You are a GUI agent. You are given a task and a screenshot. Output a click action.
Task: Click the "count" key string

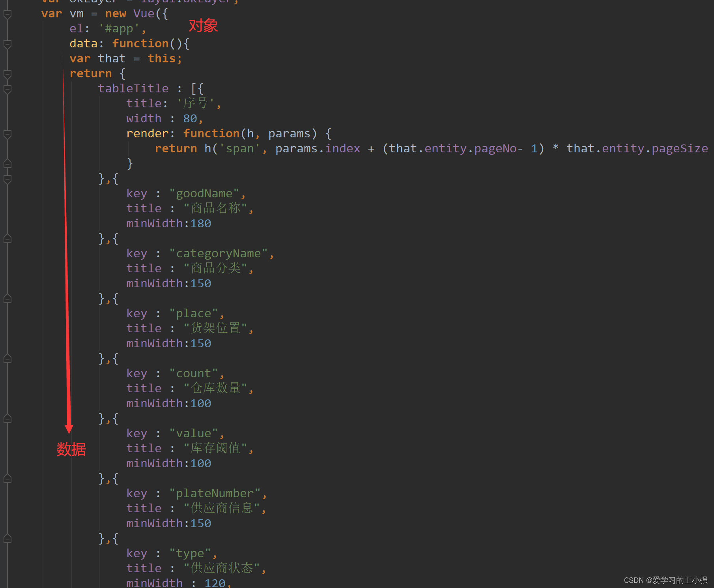[194, 374]
